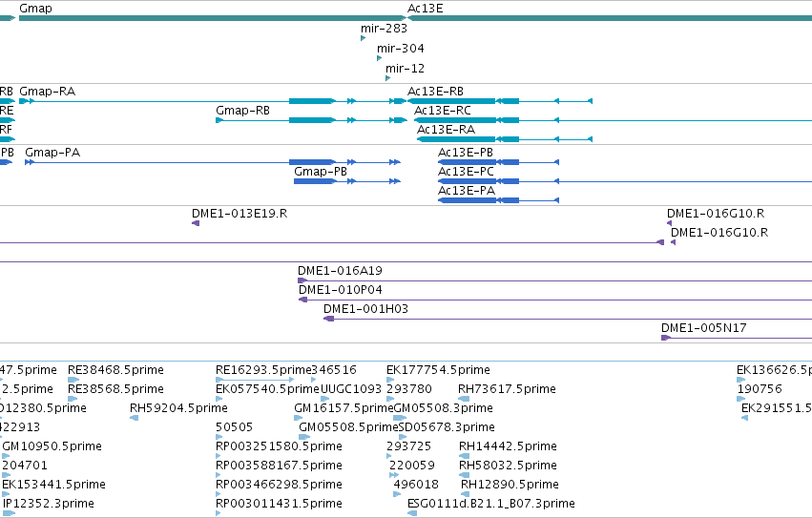Select the 293725 feature label
This screenshot has height=518, width=812.
tap(408, 446)
